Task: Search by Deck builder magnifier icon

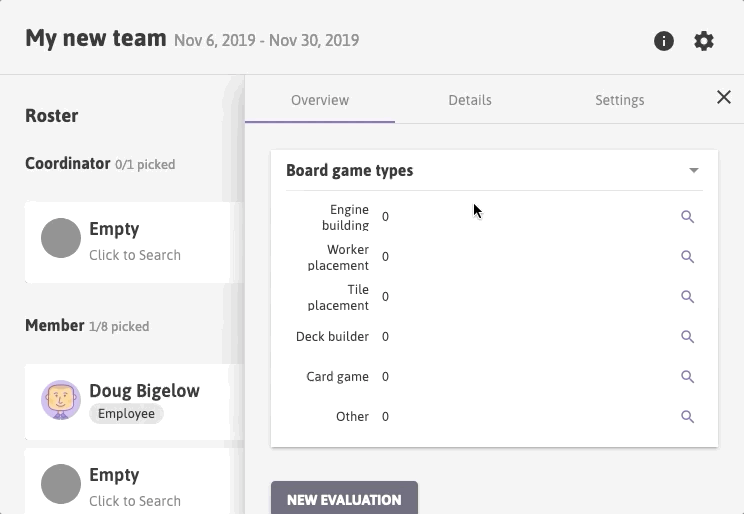Action: 688,336
